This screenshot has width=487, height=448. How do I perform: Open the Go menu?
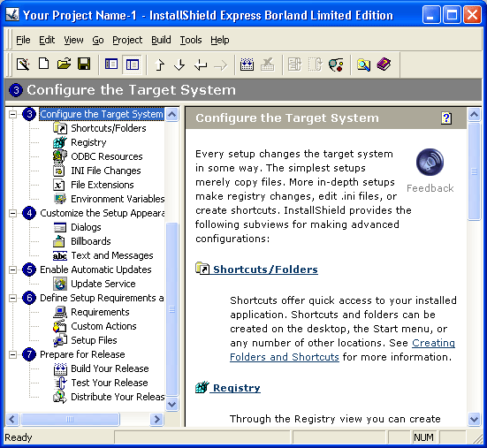coord(98,40)
